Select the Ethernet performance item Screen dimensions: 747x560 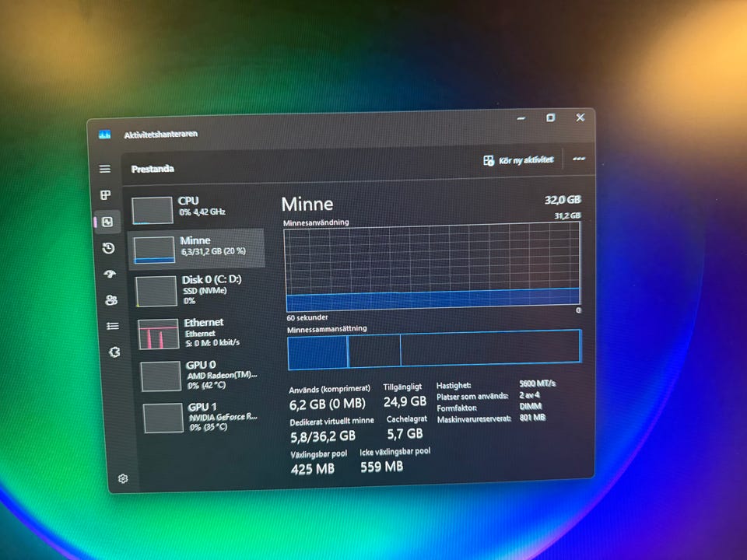201,333
